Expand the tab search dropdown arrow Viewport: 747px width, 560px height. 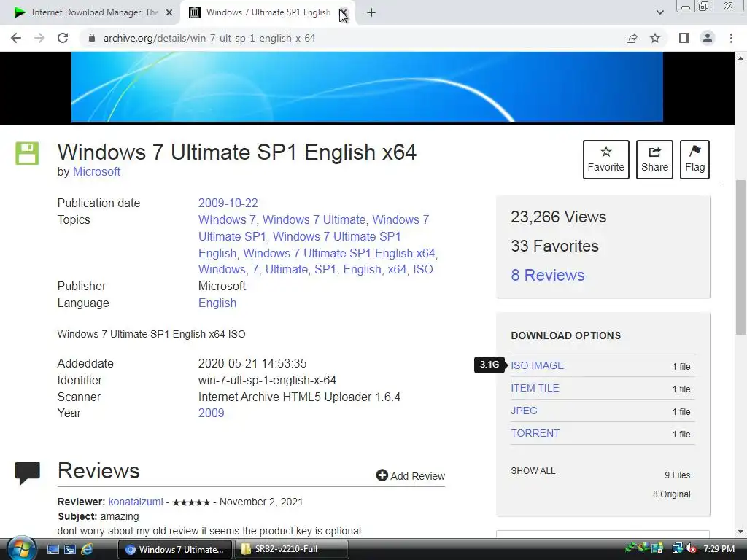tap(659, 12)
